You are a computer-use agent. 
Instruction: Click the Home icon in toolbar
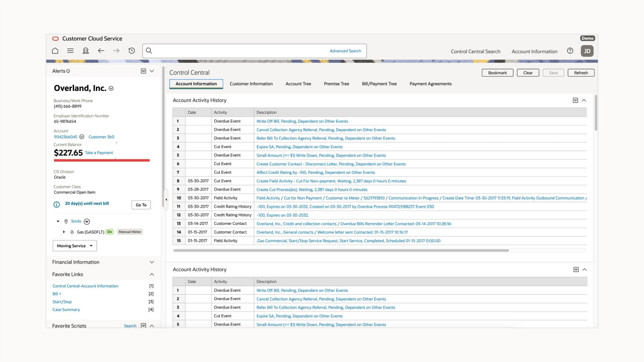click(55, 51)
